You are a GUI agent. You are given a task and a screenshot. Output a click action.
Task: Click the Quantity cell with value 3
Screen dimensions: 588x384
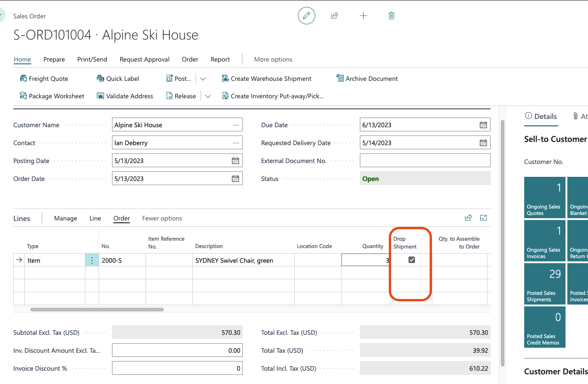(x=366, y=260)
